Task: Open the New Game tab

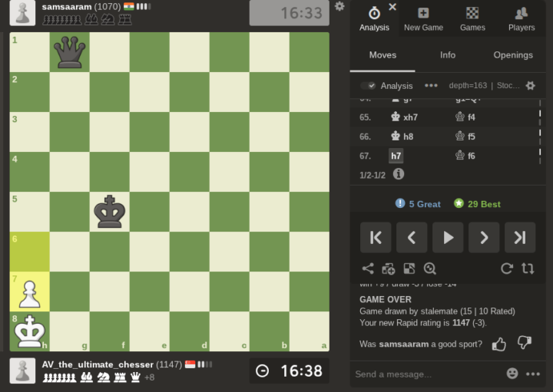Action: [x=423, y=19]
